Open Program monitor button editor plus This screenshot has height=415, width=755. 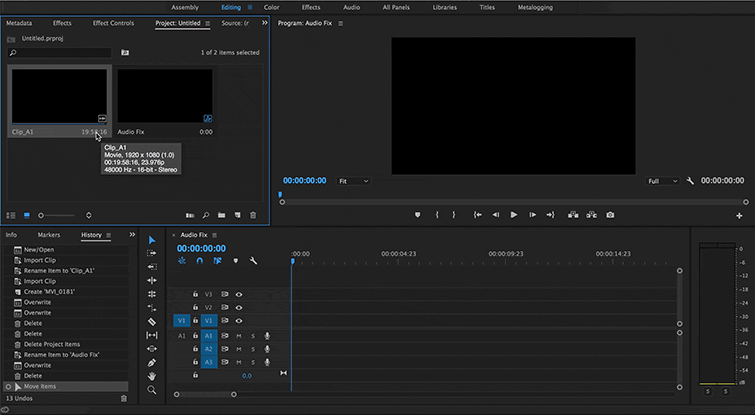[x=739, y=216]
